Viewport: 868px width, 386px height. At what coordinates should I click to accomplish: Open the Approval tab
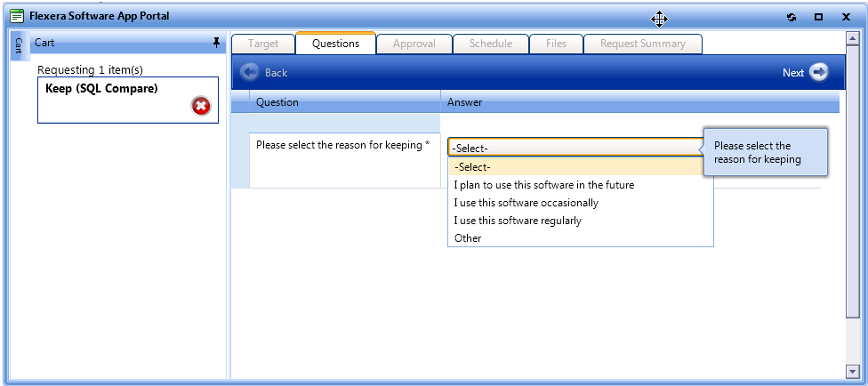(x=414, y=44)
